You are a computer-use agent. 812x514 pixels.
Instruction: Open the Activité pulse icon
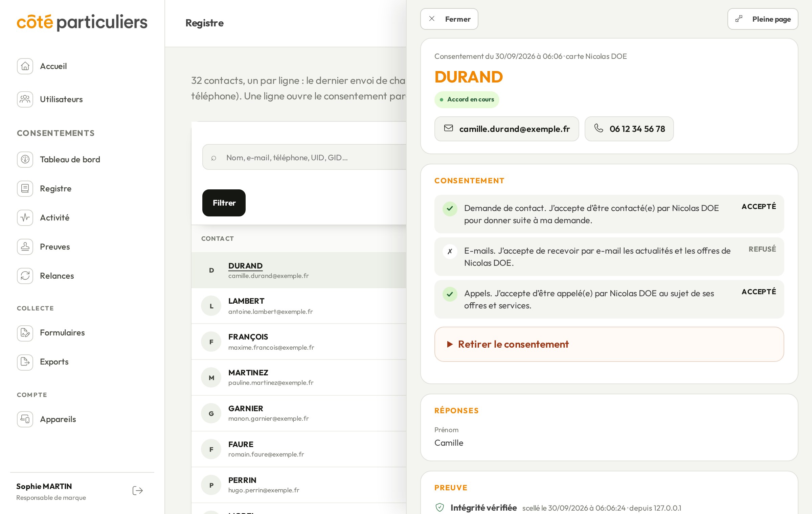[25, 217]
